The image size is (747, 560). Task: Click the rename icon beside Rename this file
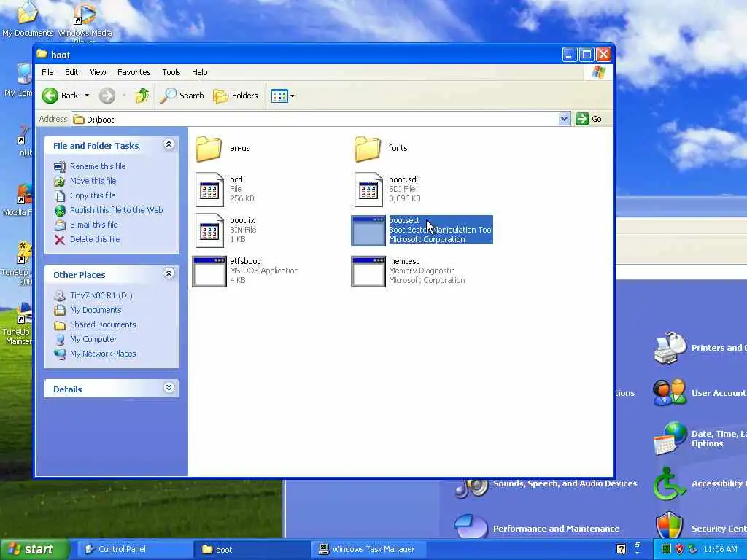[60, 167]
